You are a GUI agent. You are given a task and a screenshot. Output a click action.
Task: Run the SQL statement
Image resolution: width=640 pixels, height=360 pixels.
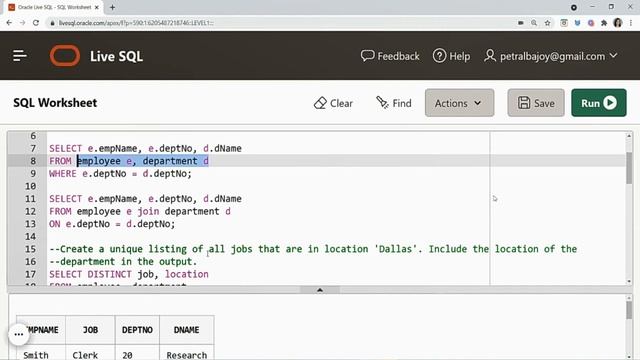pyautogui.click(x=599, y=103)
